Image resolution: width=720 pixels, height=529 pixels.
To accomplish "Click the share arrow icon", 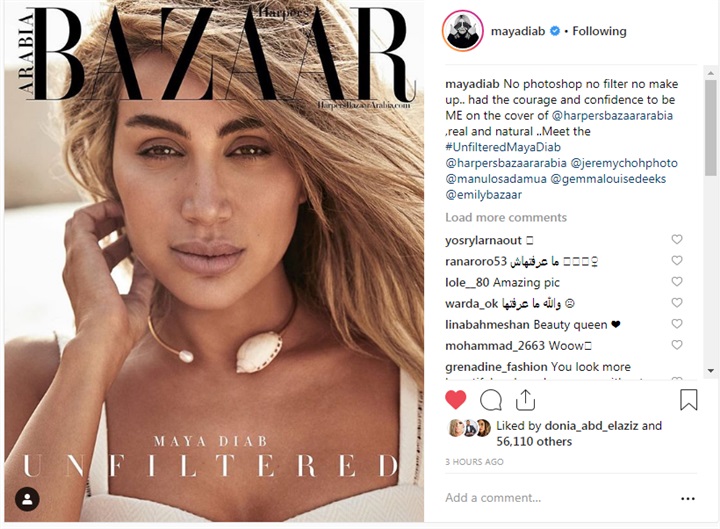I will pos(525,400).
